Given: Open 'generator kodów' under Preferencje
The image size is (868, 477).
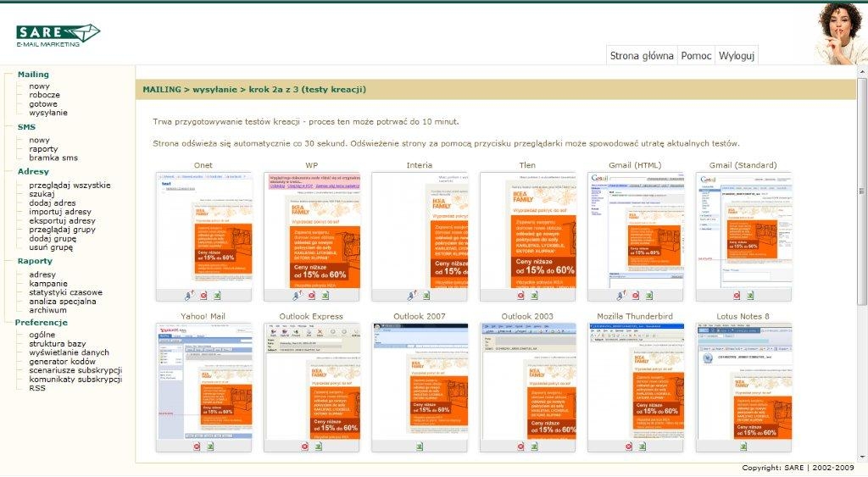Looking at the screenshot, I should point(63,361).
